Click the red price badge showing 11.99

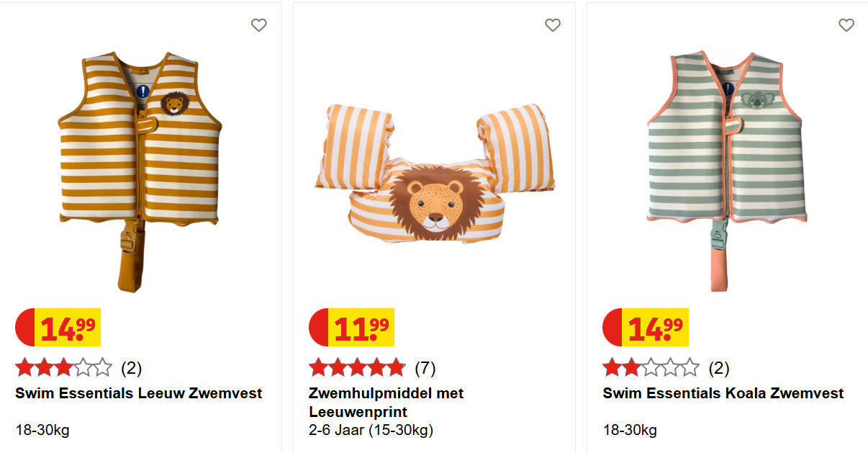[351, 328]
